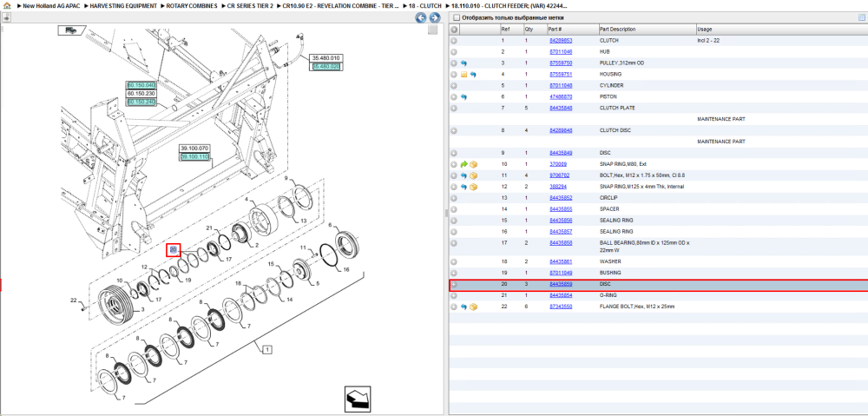Open New Holland AG APAC breadcrumb
868x416 pixels.
click(x=51, y=5)
